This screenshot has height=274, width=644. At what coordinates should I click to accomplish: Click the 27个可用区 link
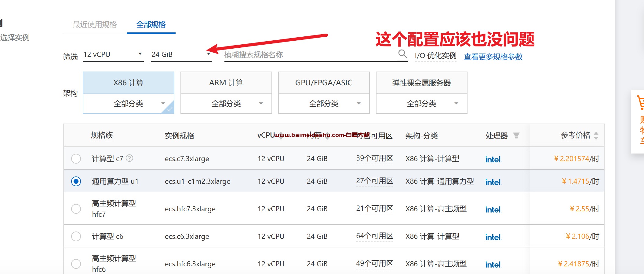coord(375,181)
